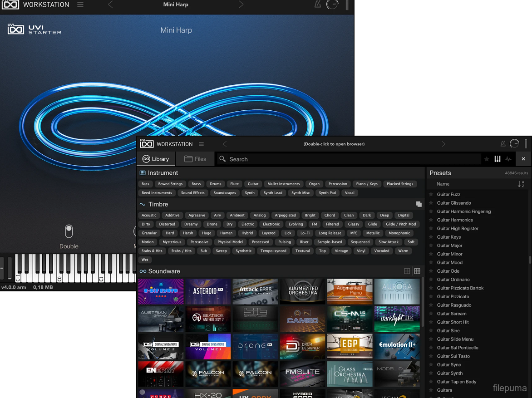The height and width of the screenshot is (398, 532).
Task: Switch to the Files tab
Action: point(195,159)
